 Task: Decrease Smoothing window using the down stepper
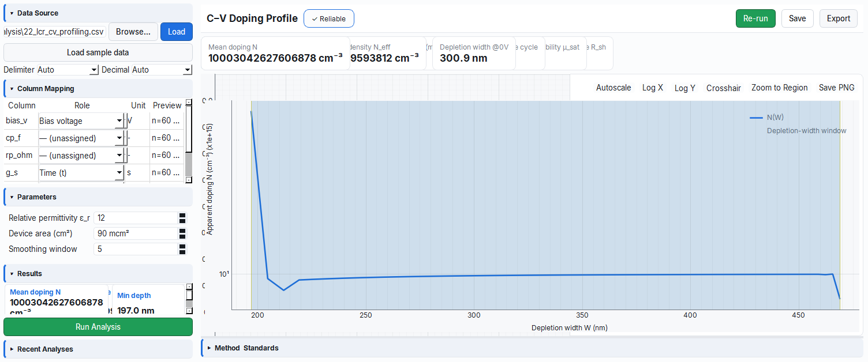pos(182,252)
